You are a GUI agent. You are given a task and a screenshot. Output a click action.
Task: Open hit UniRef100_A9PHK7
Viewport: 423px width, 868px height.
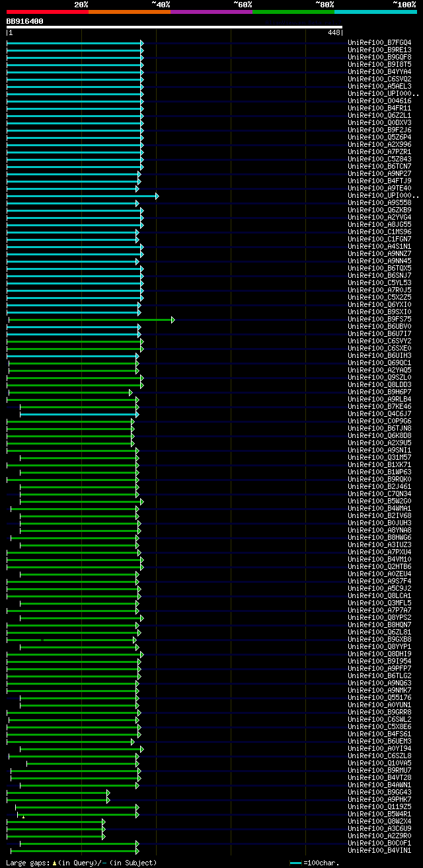pos(379,800)
